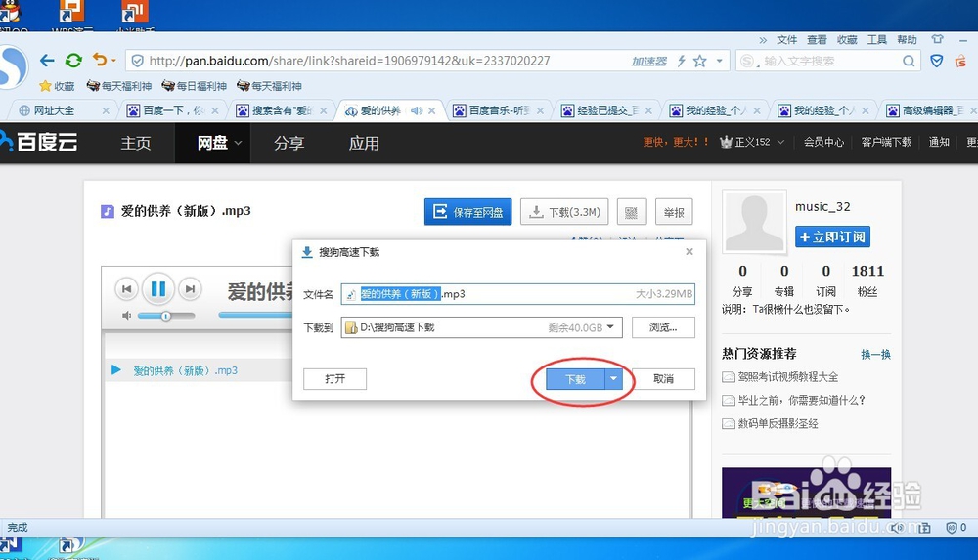Click the 百度云 logo
The width and height of the screenshot is (978, 560).
click(x=39, y=142)
